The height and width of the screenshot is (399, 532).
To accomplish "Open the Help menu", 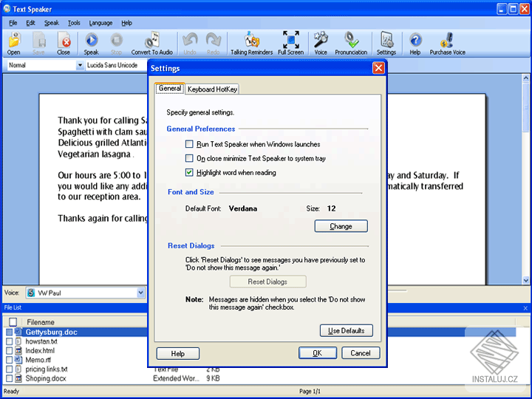I will click(x=126, y=23).
